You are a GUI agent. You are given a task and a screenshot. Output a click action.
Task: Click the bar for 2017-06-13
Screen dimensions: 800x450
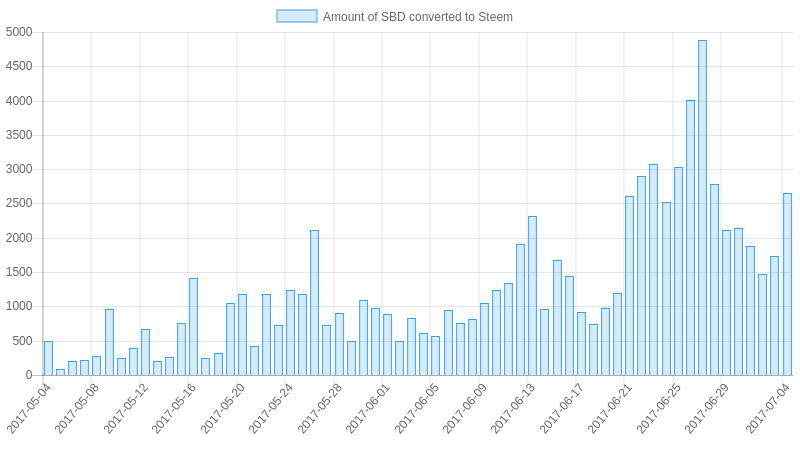[x=532, y=296]
